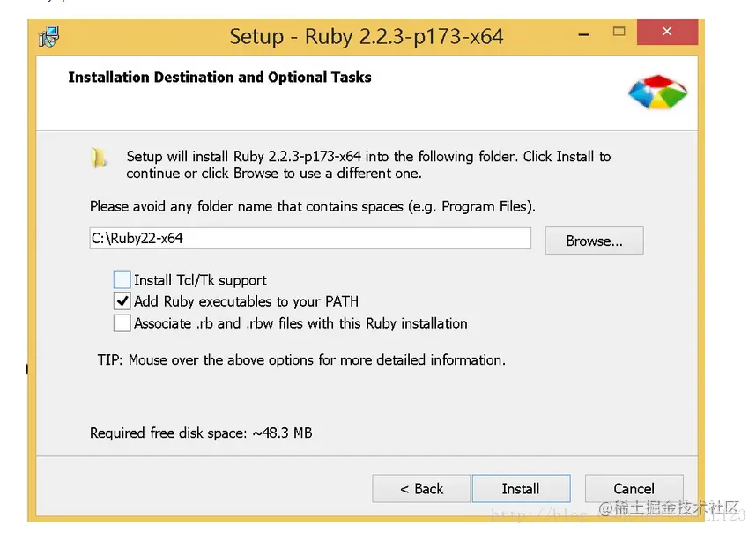Click the TIP mouse over options text

(301, 359)
